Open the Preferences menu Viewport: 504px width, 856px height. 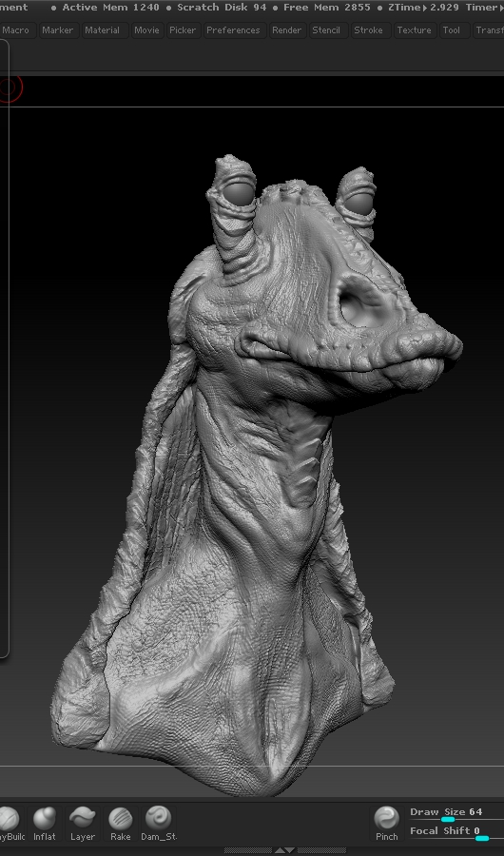pyautogui.click(x=234, y=30)
